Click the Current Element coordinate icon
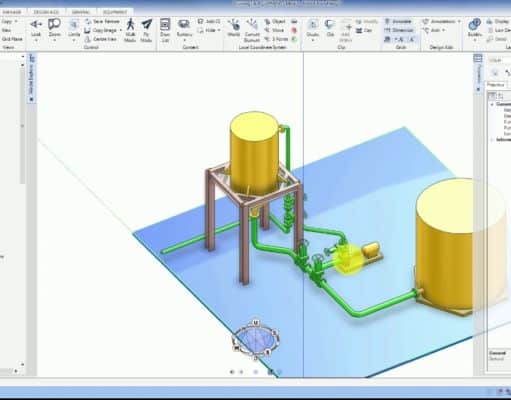511x400 pixels. (252, 24)
